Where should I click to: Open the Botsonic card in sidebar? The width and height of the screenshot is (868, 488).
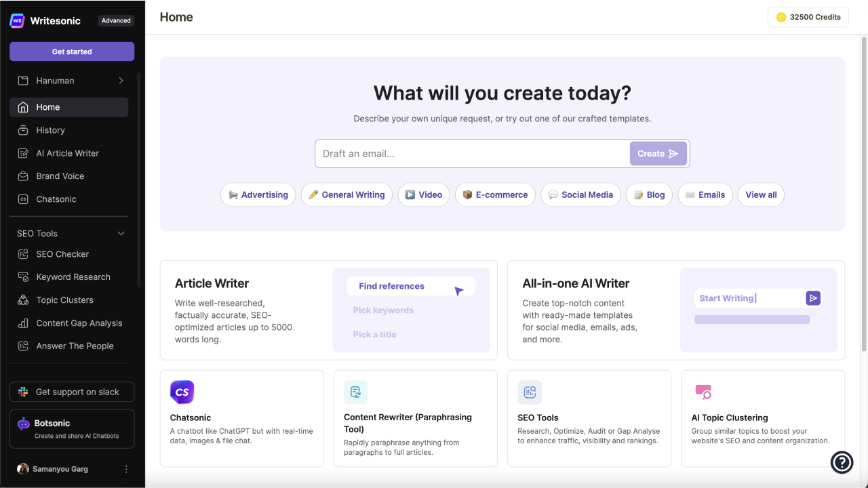72,429
